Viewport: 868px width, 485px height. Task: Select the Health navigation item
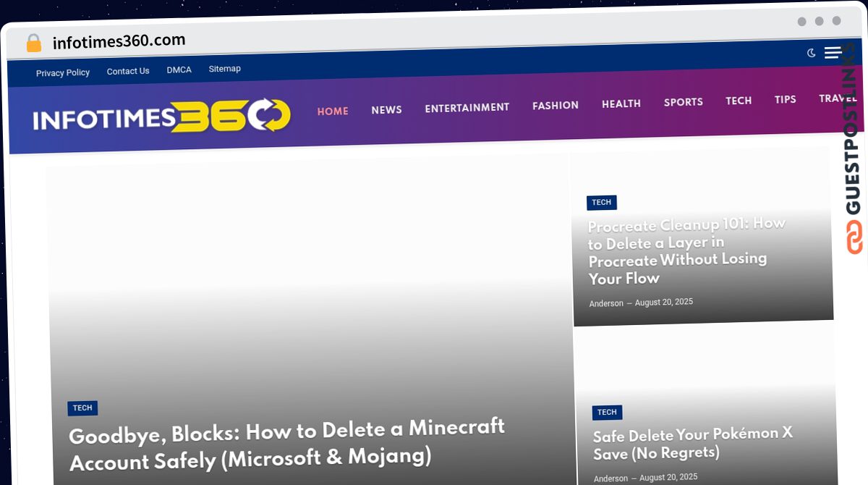coord(621,104)
